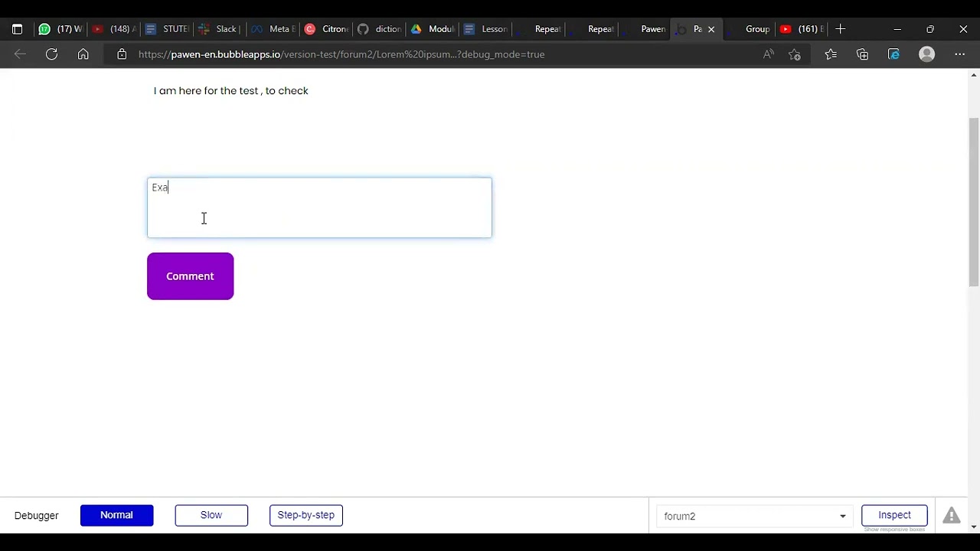Viewport: 980px width, 551px height.
Task: Open the STUTE document tab
Action: coord(166,29)
